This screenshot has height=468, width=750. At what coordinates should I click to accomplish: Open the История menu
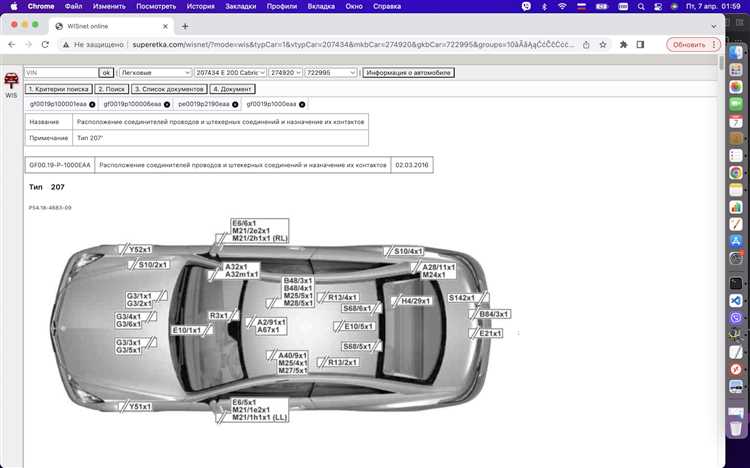[200, 6]
